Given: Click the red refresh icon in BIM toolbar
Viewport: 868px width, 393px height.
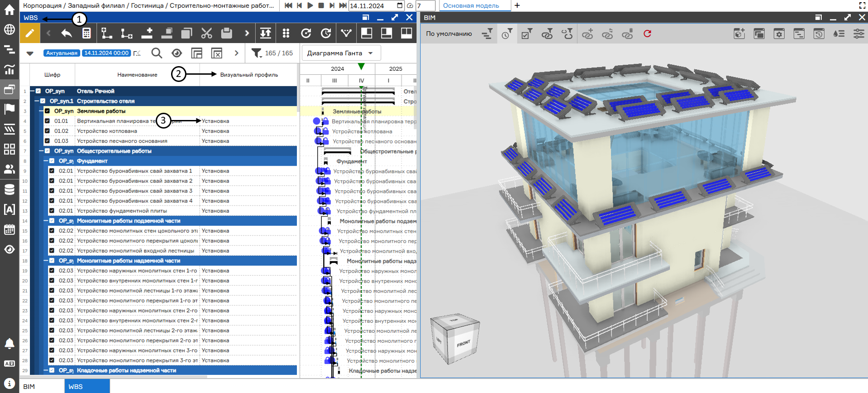Looking at the screenshot, I should [648, 34].
